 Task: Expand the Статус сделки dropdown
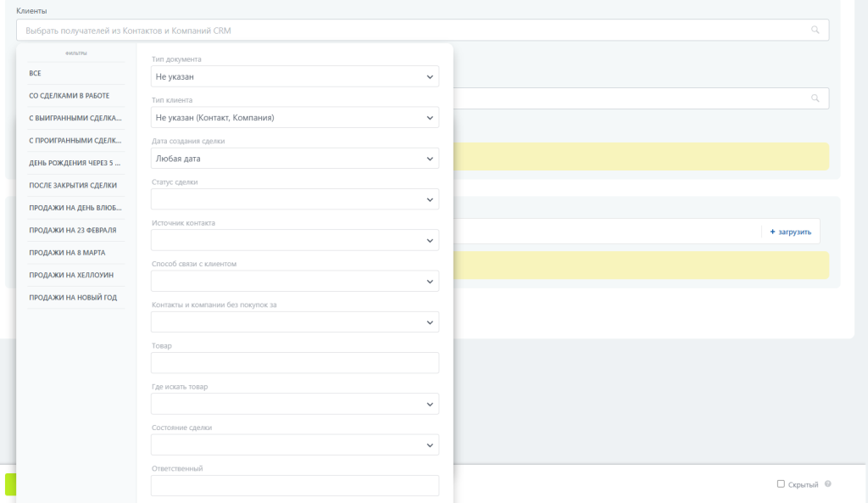tap(294, 199)
